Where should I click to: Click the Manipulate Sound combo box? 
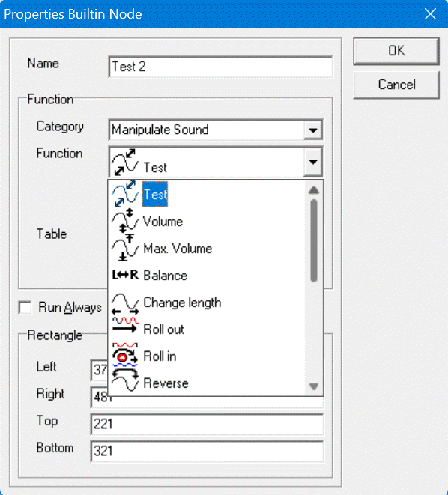click(x=216, y=130)
